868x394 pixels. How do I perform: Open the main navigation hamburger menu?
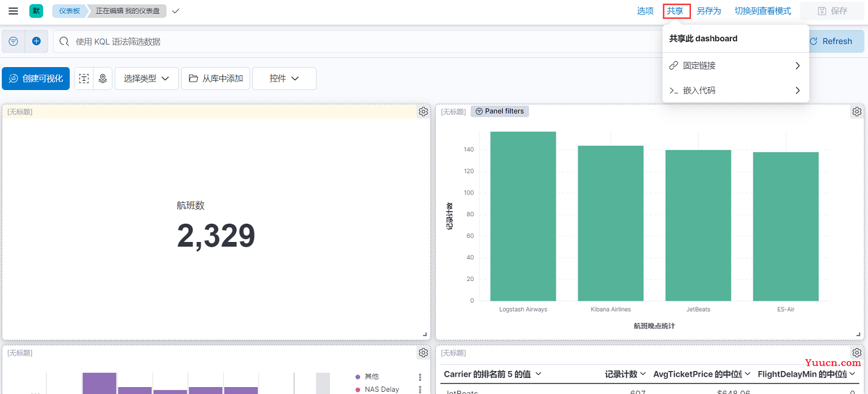(13, 11)
